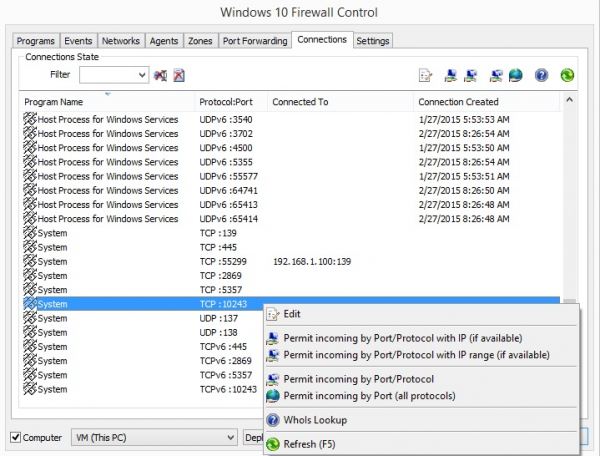The width and height of the screenshot is (600, 456).
Task: Click address 192.168.1.100:139
Action: coord(312,262)
